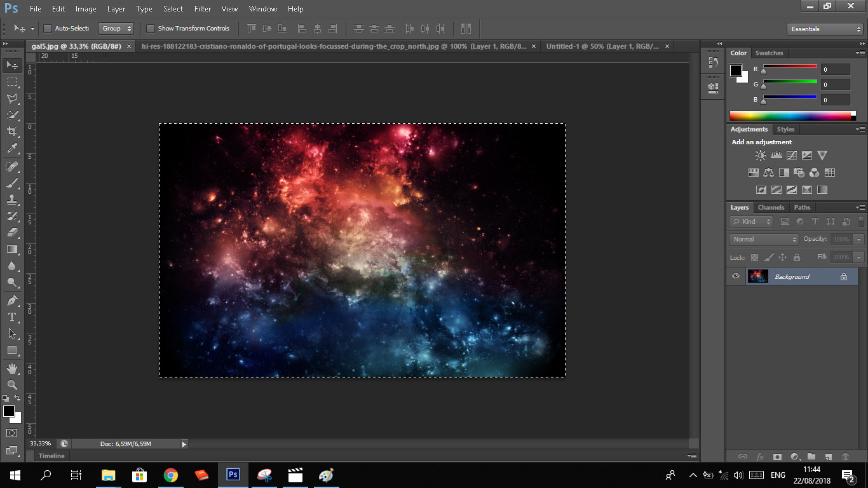The width and height of the screenshot is (868, 488).
Task: Select the Hand tool
Action: pos(12,368)
